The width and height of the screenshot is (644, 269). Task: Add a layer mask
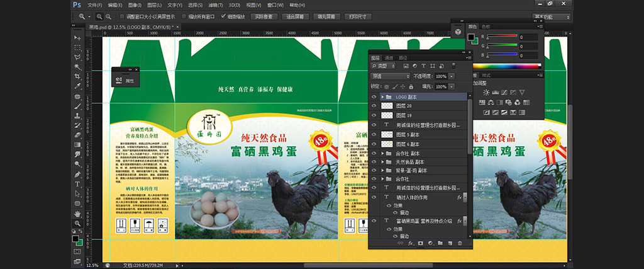coord(420,243)
